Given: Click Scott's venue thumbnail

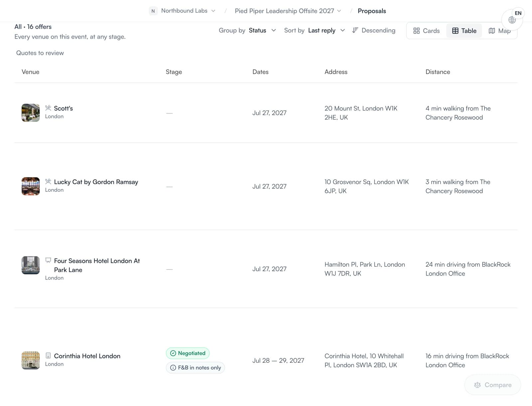Looking at the screenshot, I should click(x=31, y=112).
